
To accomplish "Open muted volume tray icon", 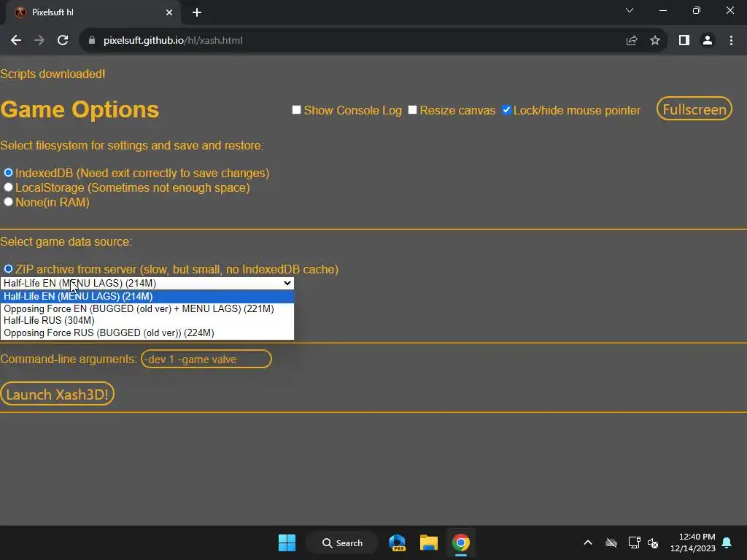I will click(653, 542).
